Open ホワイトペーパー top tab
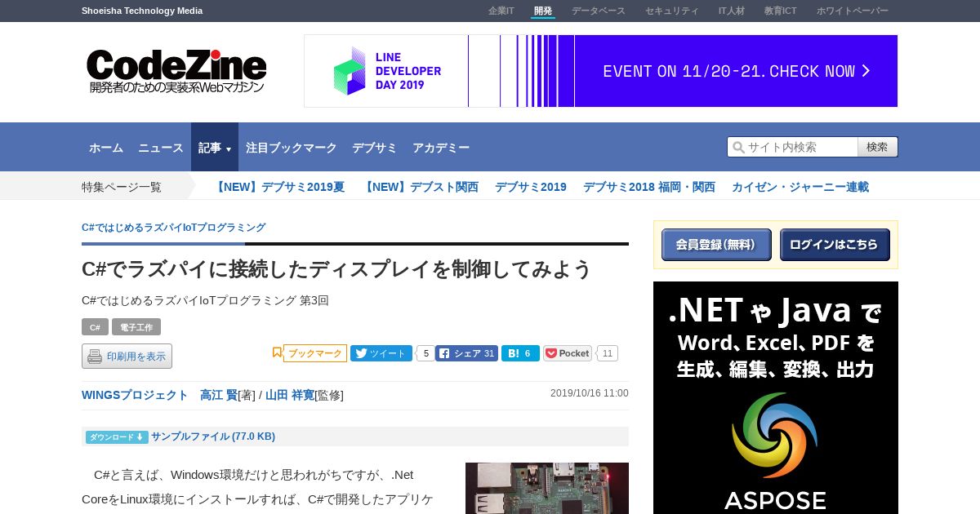The width and height of the screenshot is (980, 514). click(853, 11)
